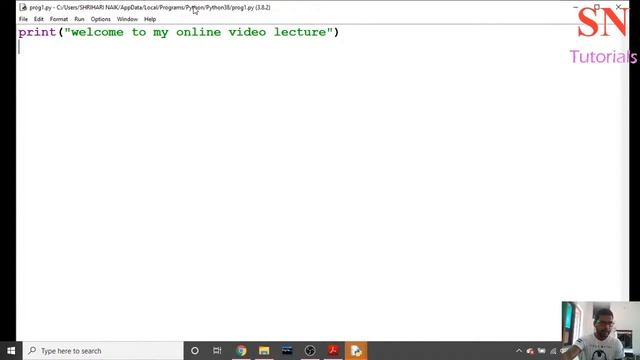Select the active Python IDLE taskbar icon
Viewport: 640px width, 360px height.
click(x=356, y=351)
